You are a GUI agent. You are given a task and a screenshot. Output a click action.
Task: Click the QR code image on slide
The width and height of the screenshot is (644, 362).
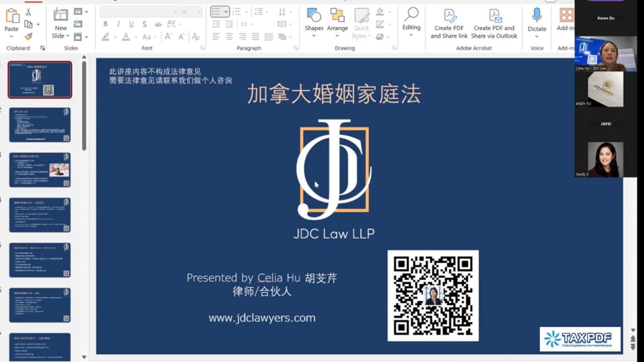[433, 296]
